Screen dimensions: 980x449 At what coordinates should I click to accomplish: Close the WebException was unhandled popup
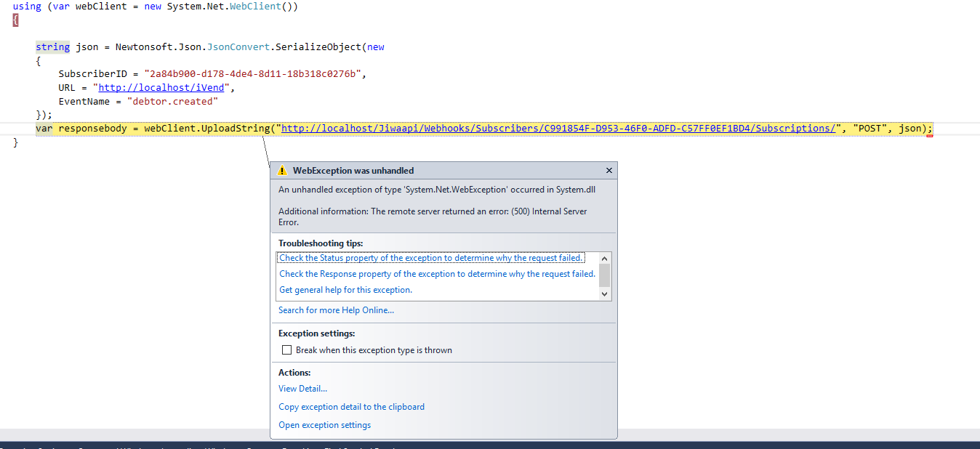[609, 171]
